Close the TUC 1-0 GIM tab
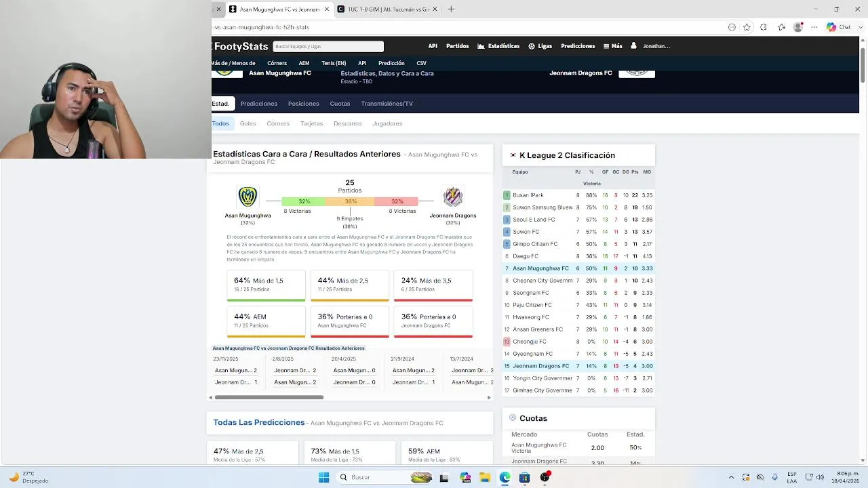 [435, 9]
